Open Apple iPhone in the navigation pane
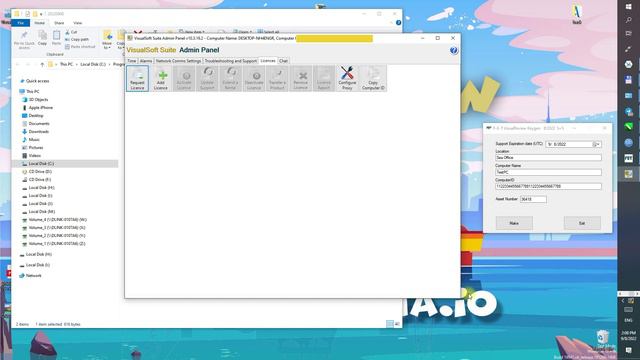The height and width of the screenshot is (360, 640). point(41,108)
